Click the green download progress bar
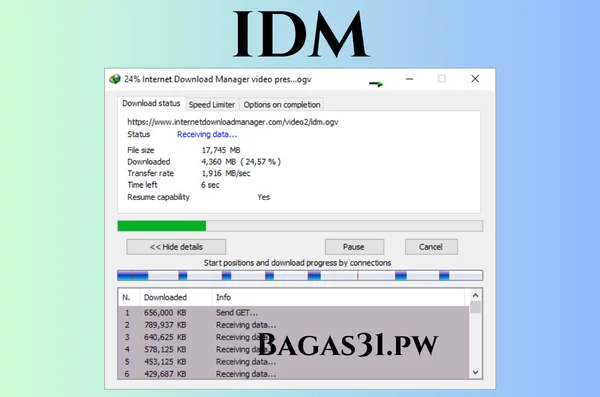 (300, 226)
